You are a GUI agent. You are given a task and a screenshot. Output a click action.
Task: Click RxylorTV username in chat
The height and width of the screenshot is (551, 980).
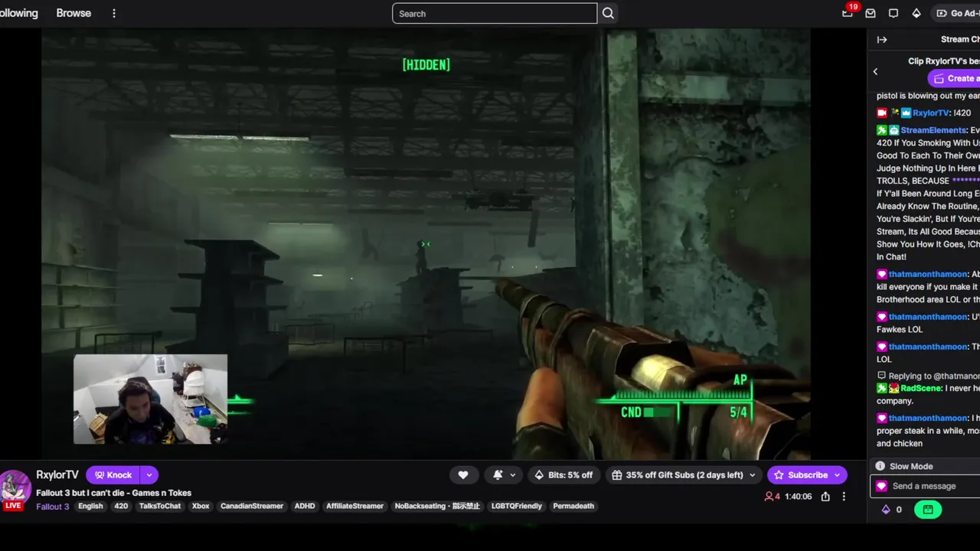coord(931,112)
